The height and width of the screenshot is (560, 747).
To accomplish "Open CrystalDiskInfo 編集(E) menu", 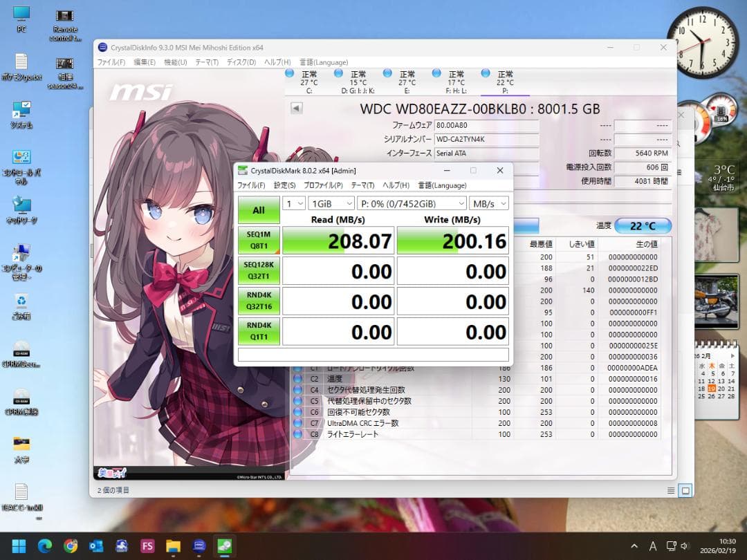I will point(145,62).
